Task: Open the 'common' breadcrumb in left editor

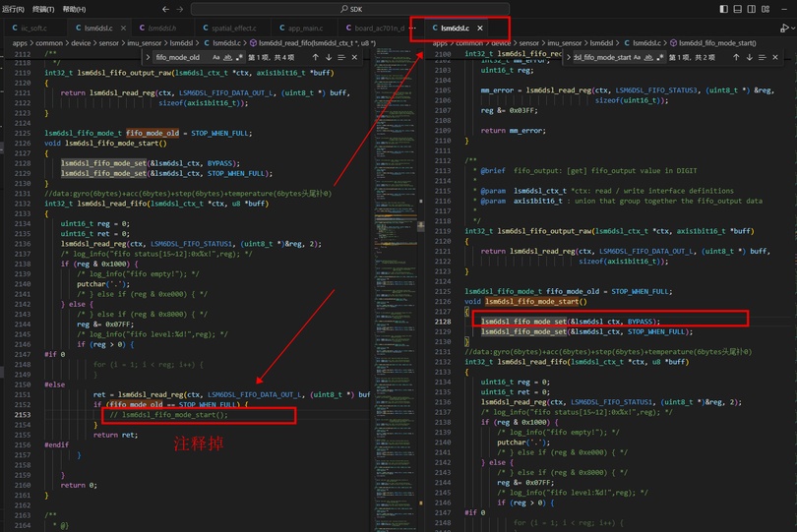Action: coord(49,43)
